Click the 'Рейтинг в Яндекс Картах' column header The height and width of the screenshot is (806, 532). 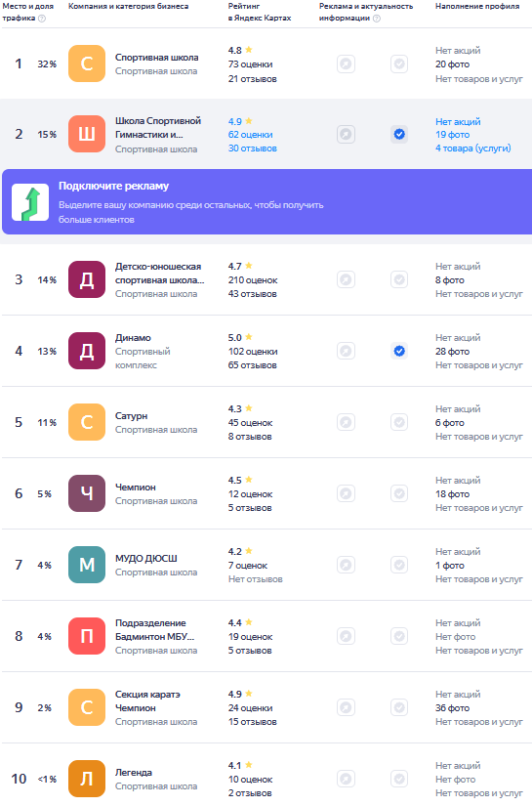pos(260,12)
